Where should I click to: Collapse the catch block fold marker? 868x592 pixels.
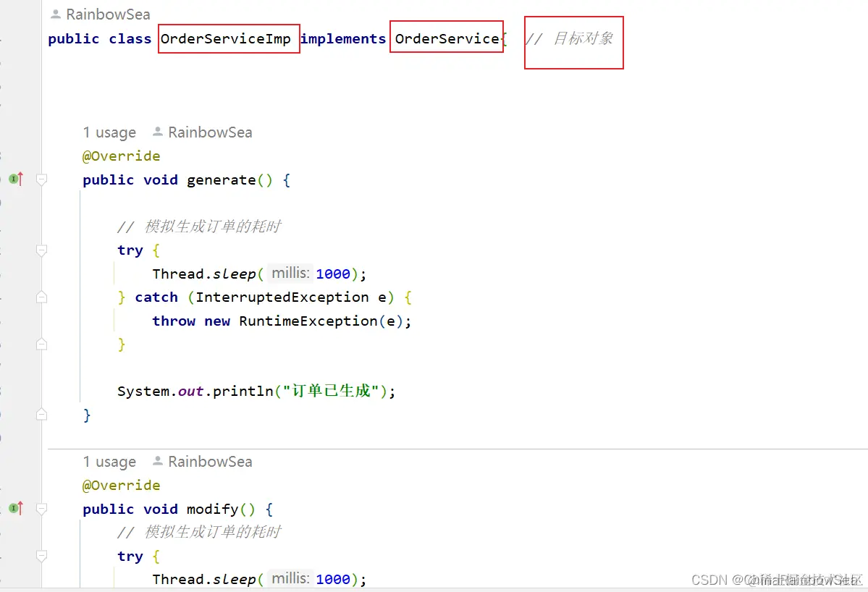pyautogui.click(x=41, y=297)
